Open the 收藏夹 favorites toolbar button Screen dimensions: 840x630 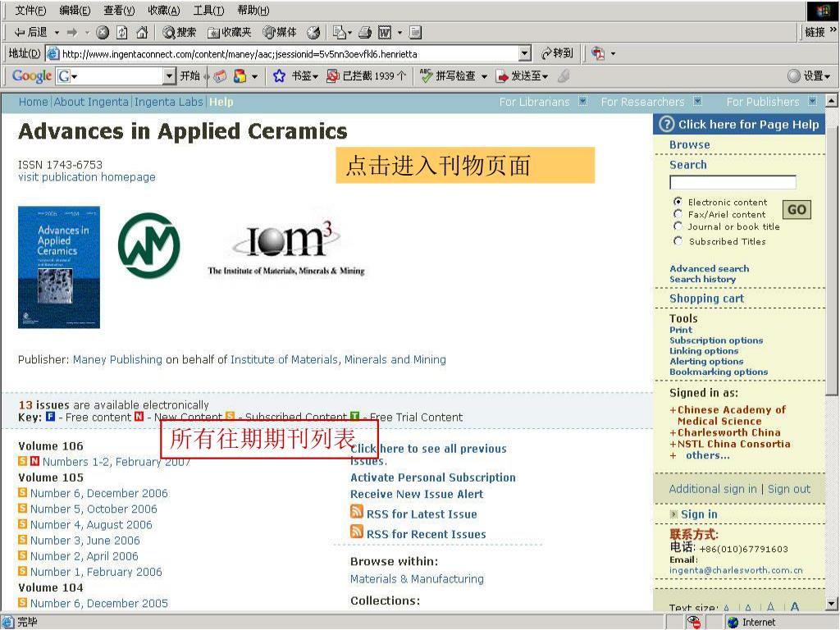pos(230,33)
